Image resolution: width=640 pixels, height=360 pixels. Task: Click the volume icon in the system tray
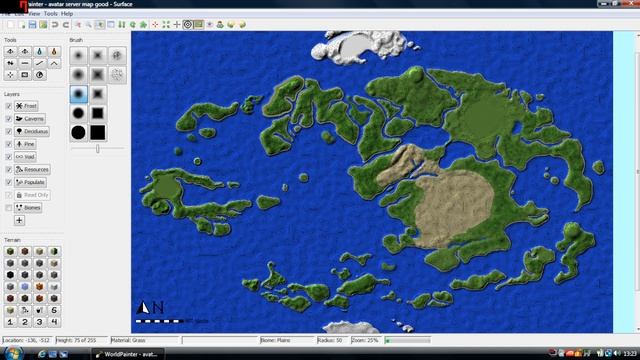[617, 353]
